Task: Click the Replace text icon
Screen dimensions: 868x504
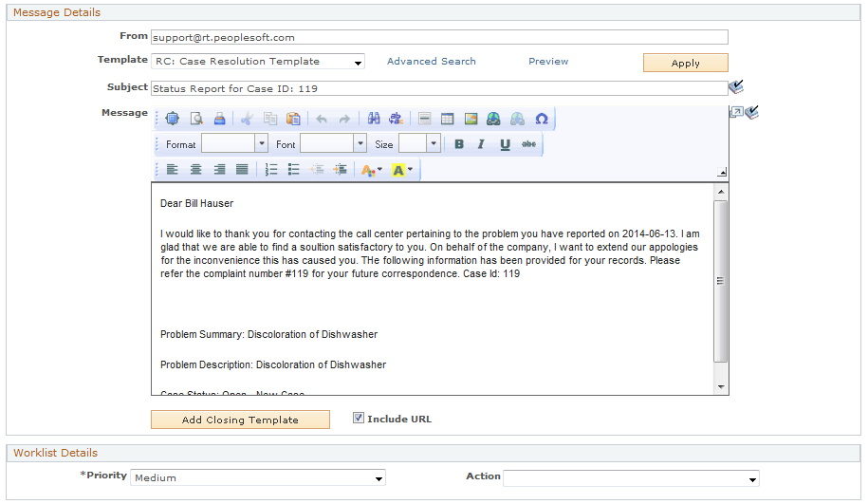Action: tap(397, 119)
